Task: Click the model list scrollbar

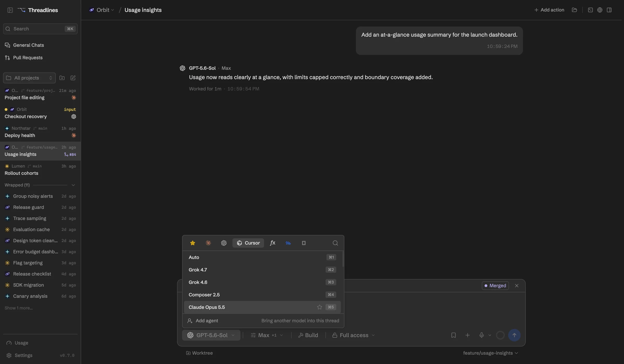Action: [343, 259]
